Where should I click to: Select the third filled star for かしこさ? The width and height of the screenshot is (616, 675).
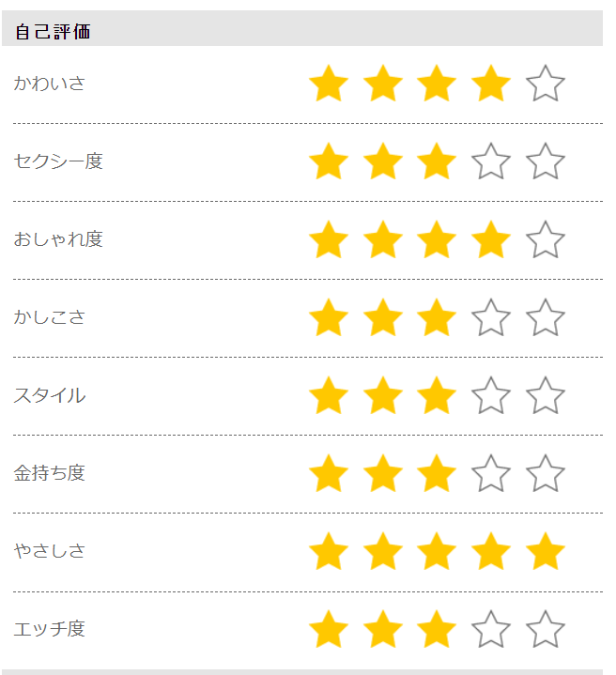437,318
